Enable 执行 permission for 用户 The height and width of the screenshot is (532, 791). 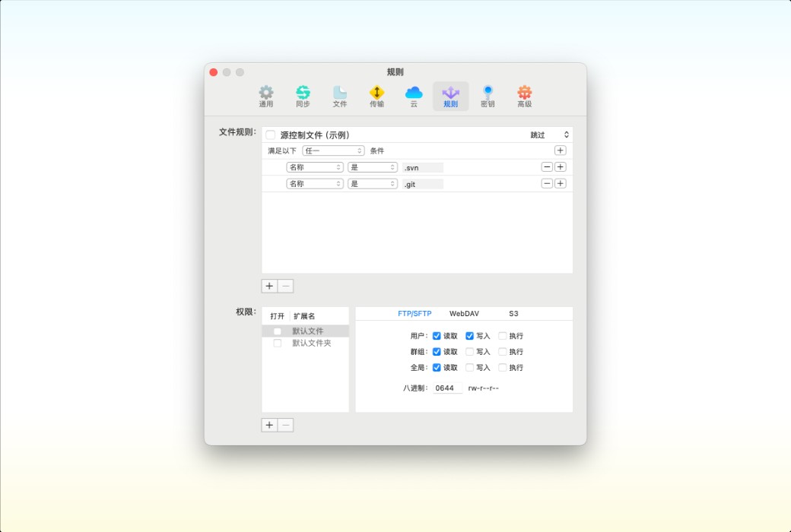(x=502, y=335)
